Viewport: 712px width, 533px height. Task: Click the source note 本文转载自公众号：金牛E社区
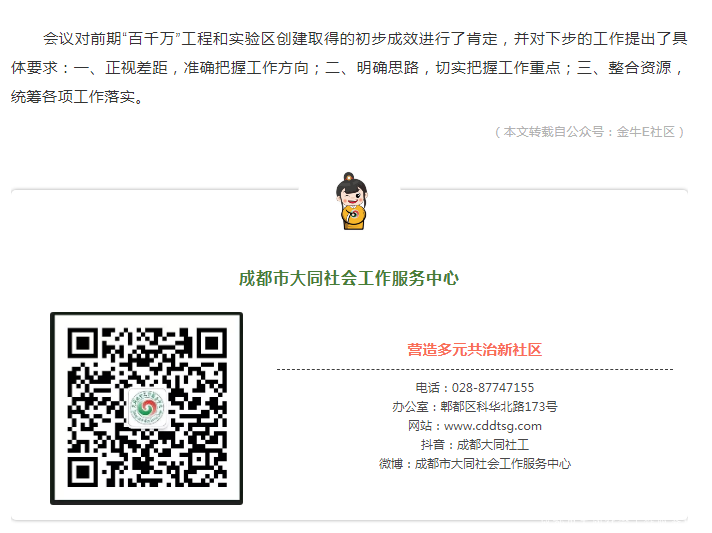(589, 132)
